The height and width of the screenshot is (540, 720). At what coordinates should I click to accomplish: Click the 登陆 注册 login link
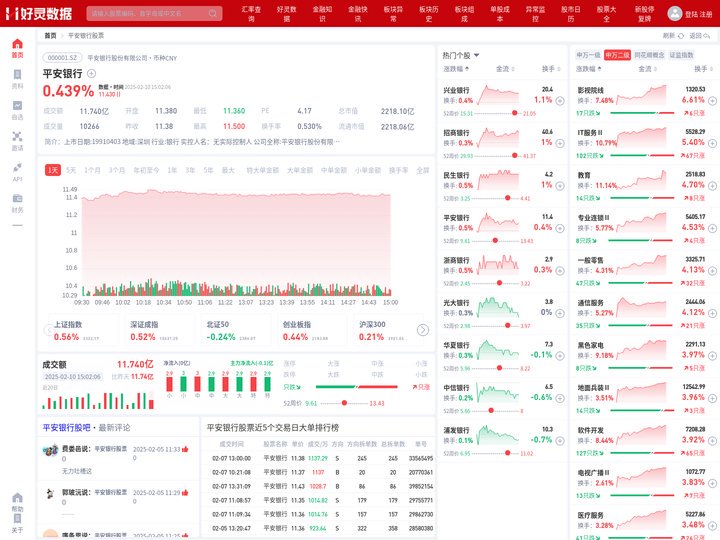[x=698, y=14]
